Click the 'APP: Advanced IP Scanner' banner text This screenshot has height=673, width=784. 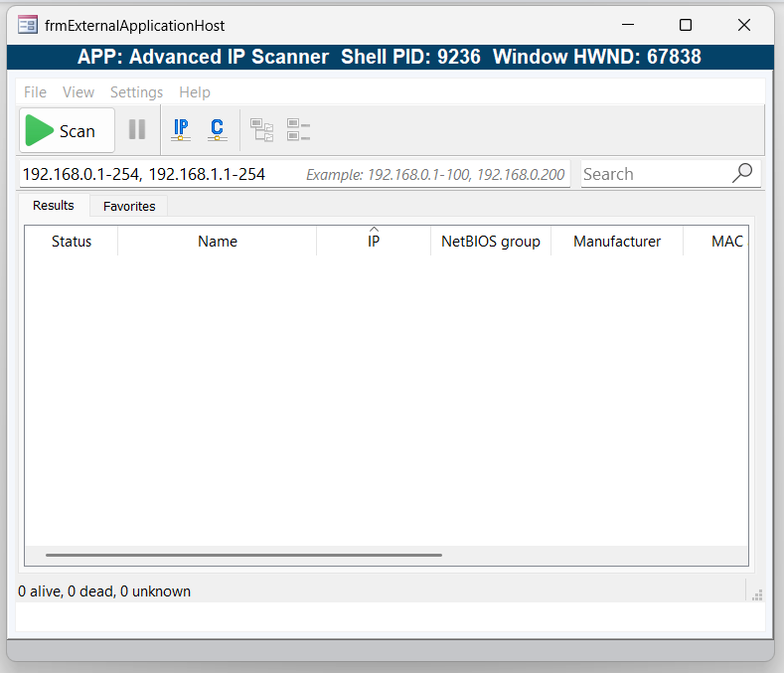click(x=203, y=57)
